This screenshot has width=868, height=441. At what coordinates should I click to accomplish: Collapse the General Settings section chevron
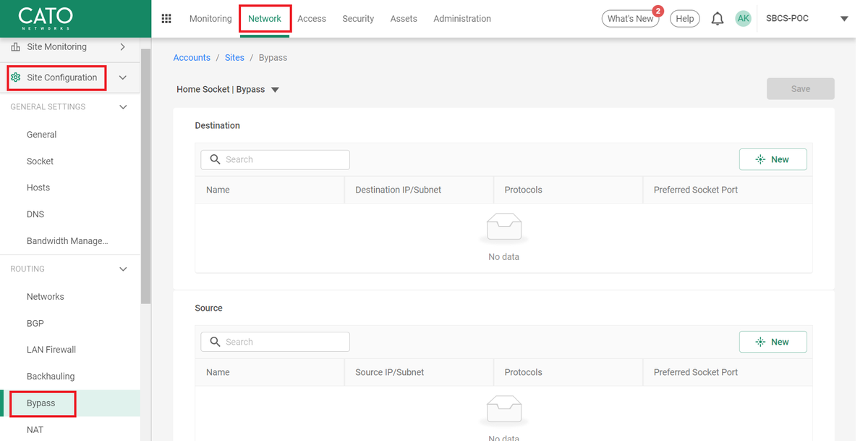point(123,107)
